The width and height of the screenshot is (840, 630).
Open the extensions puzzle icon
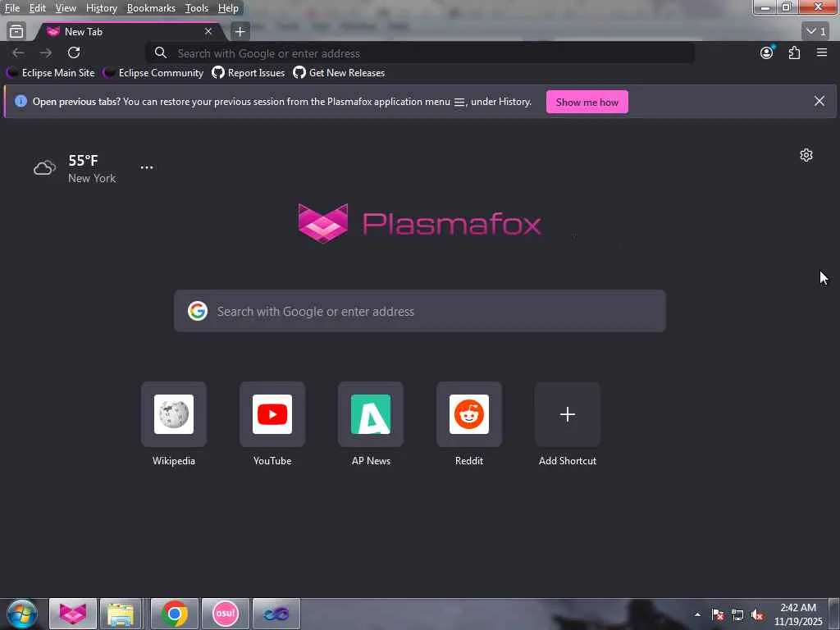pyautogui.click(x=794, y=52)
